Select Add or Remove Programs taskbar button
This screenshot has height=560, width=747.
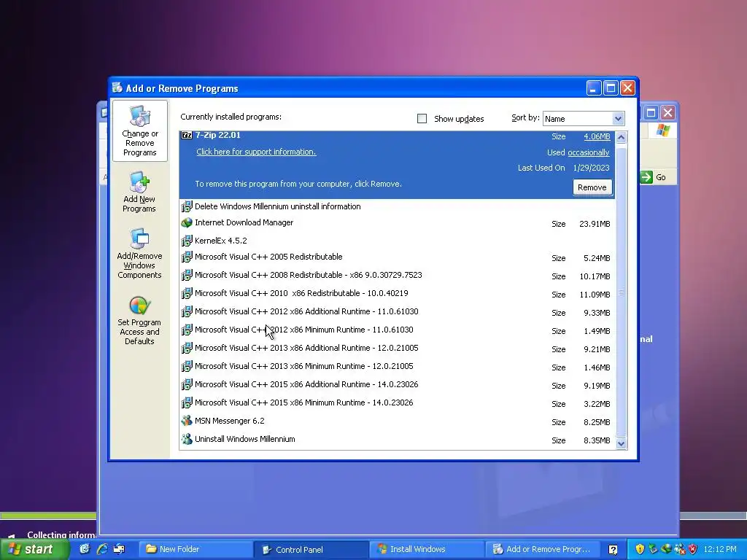click(542, 549)
